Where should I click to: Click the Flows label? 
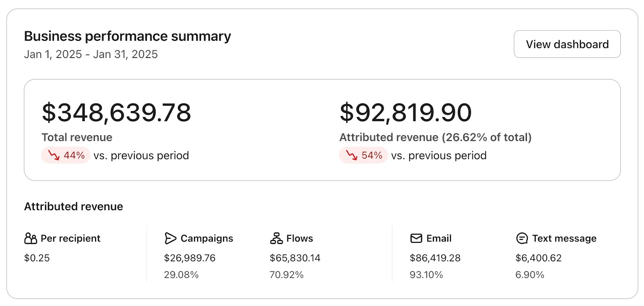click(x=300, y=238)
